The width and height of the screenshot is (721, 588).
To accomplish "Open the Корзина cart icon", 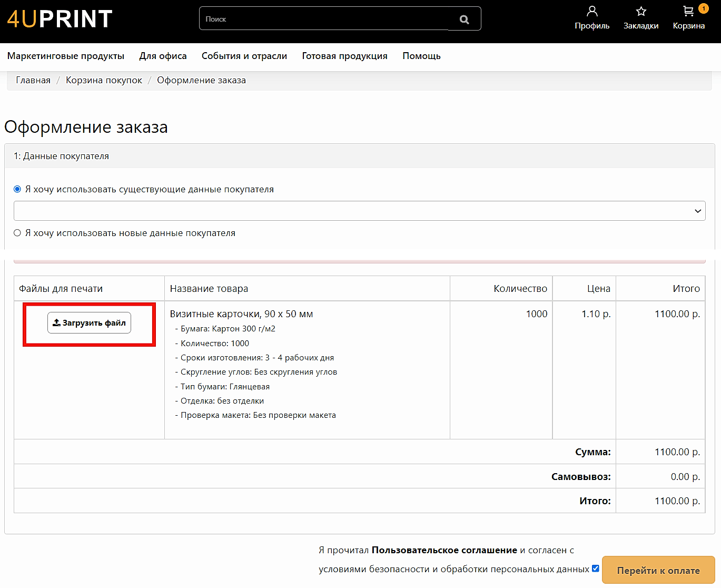I will click(x=688, y=11).
